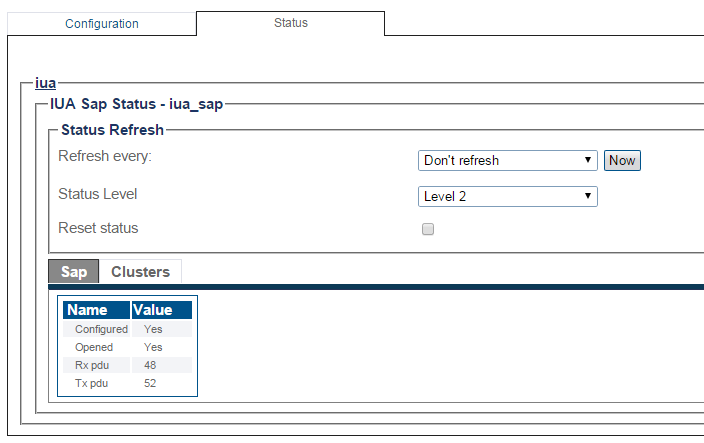
Task: Click the Value column header
Action: coord(162,310)
